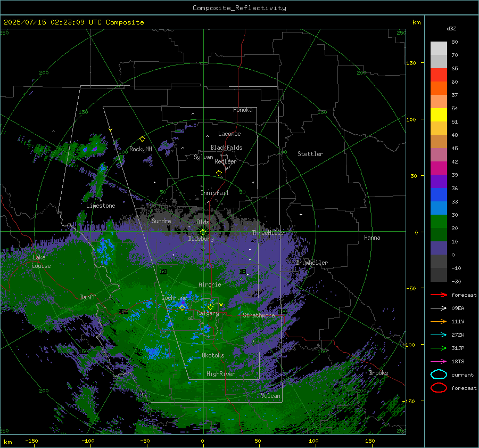This screenshot has width=479, height=448.
Task: Click the Vulcan label on map
Action: 271,396
